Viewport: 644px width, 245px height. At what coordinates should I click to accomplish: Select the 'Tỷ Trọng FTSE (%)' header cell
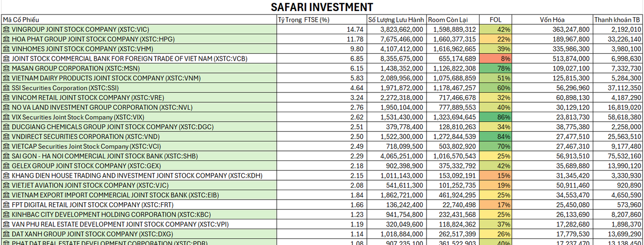tap(321, 20)
